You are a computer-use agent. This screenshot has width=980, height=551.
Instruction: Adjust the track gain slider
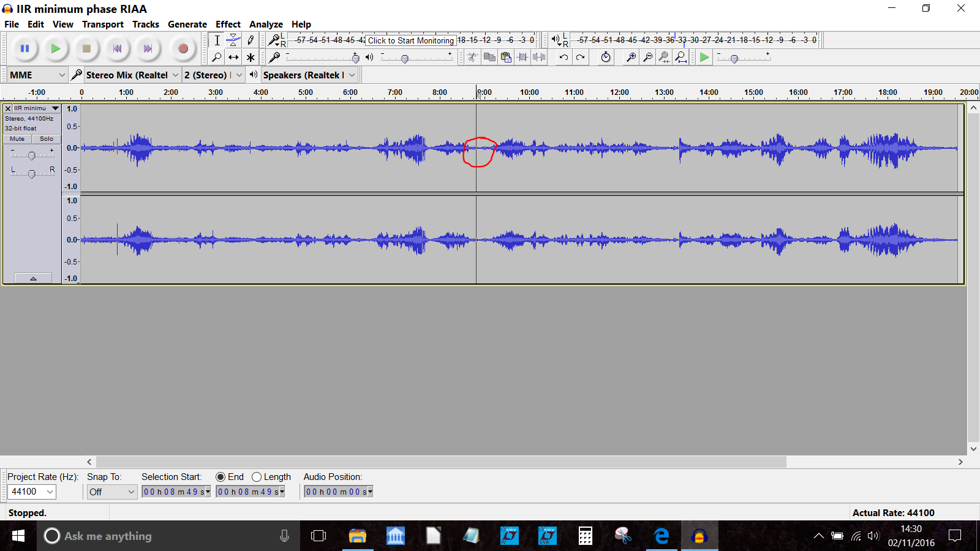32,156
